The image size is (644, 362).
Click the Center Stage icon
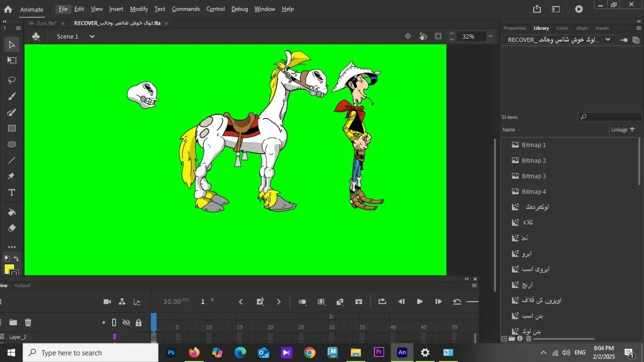(x=408, y=36)
